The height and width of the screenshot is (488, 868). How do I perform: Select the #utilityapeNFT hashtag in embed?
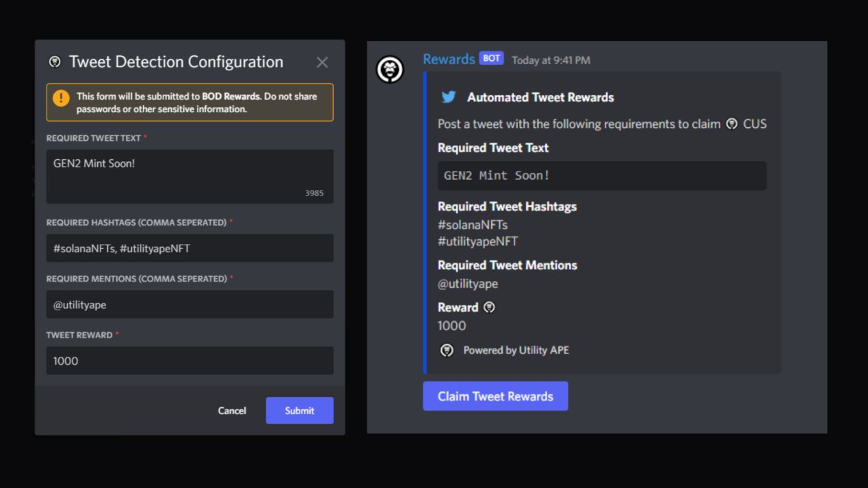click(477, 241)
